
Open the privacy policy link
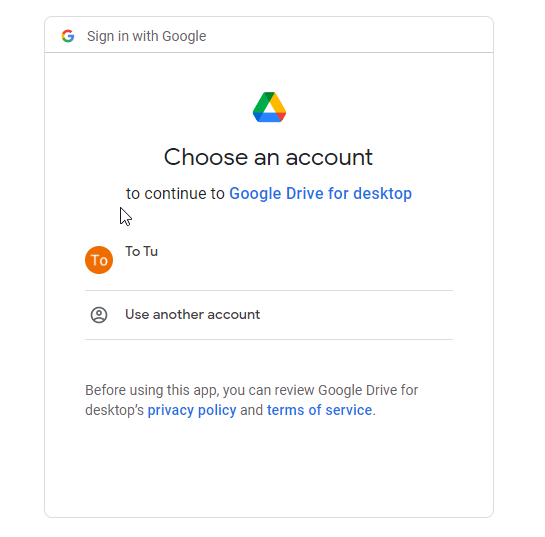click(192, 410)
